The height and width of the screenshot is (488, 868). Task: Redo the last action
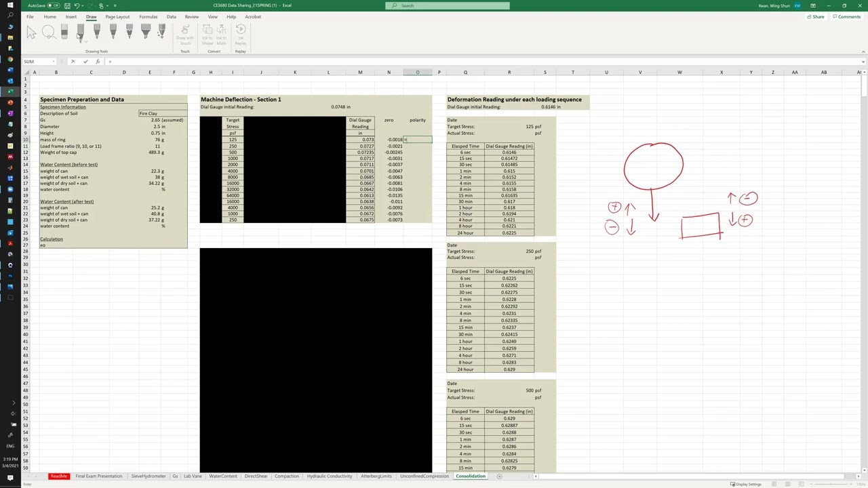pos(91,5)
